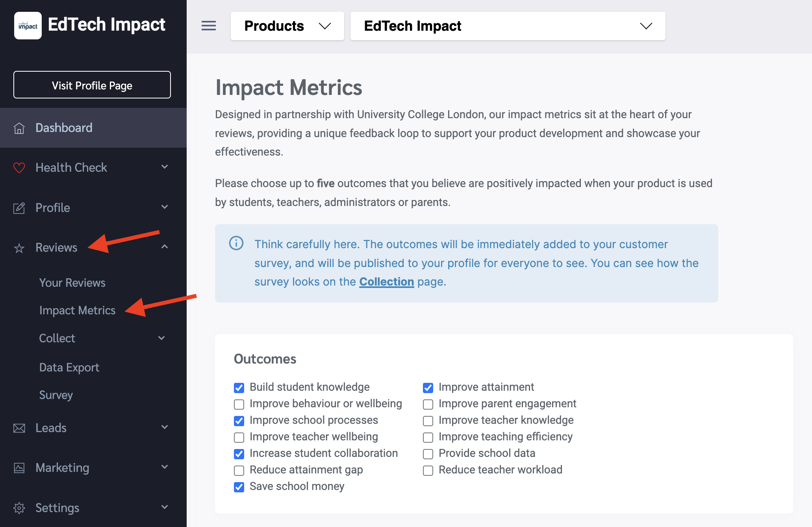Toggle the hamburger menu icon
Screen dimensions: 812x527
pos(209,26)
